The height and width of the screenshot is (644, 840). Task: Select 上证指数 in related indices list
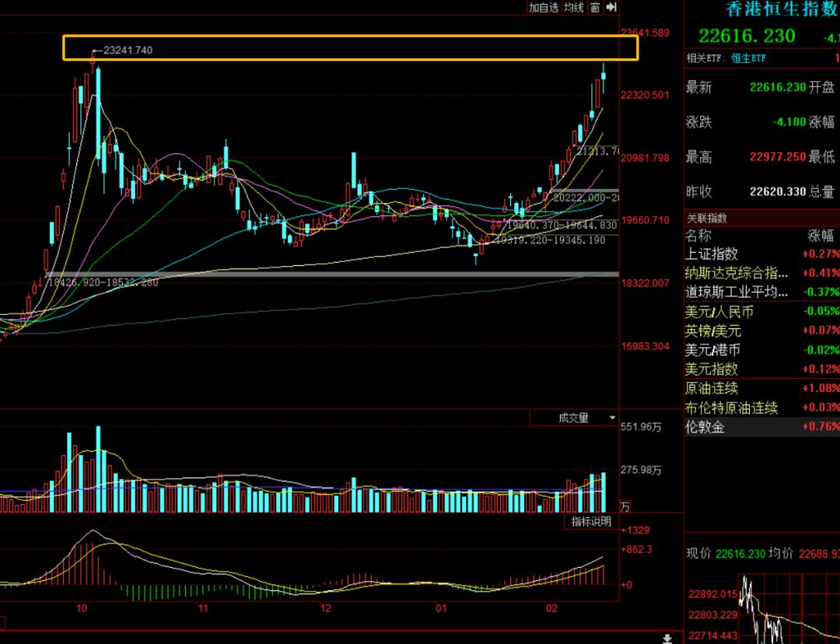pos(712,254)
